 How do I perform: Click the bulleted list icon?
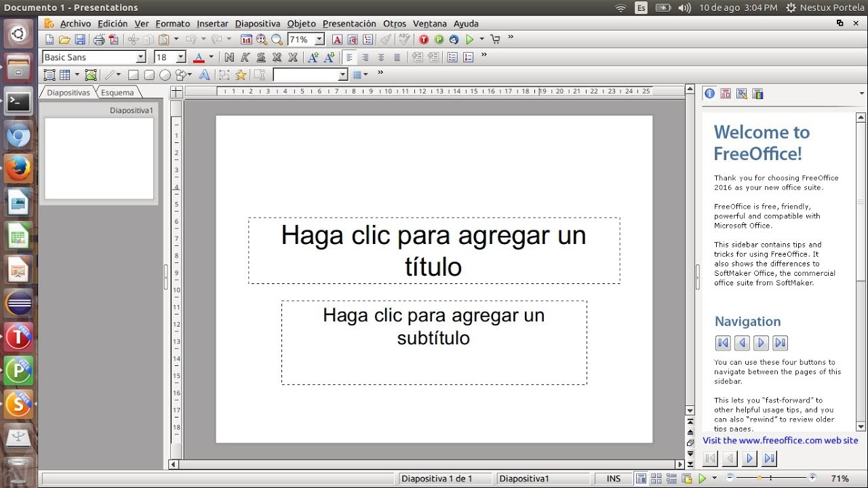(x=452, y=57)
